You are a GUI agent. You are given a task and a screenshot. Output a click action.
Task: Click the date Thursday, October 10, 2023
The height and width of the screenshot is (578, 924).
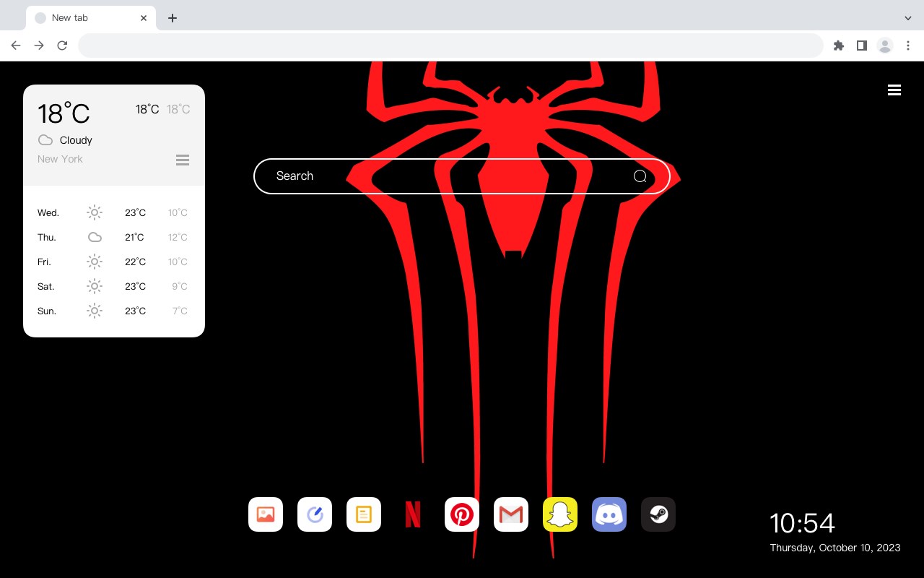point(835,548)
